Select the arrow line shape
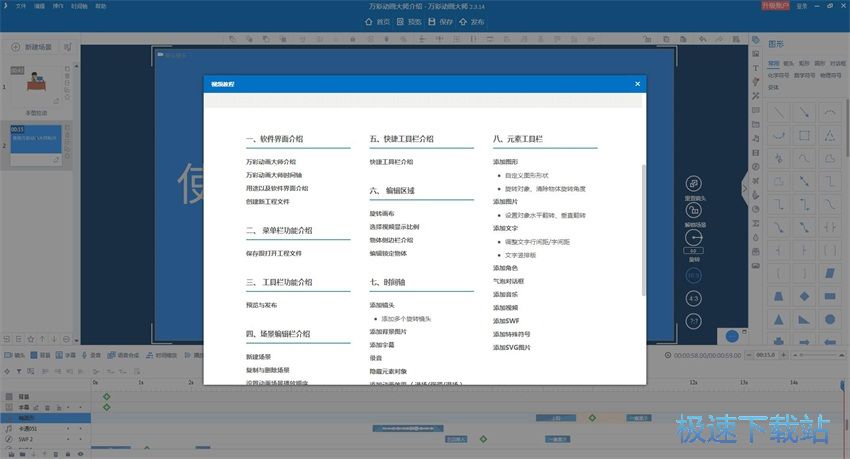 (804, 113)
